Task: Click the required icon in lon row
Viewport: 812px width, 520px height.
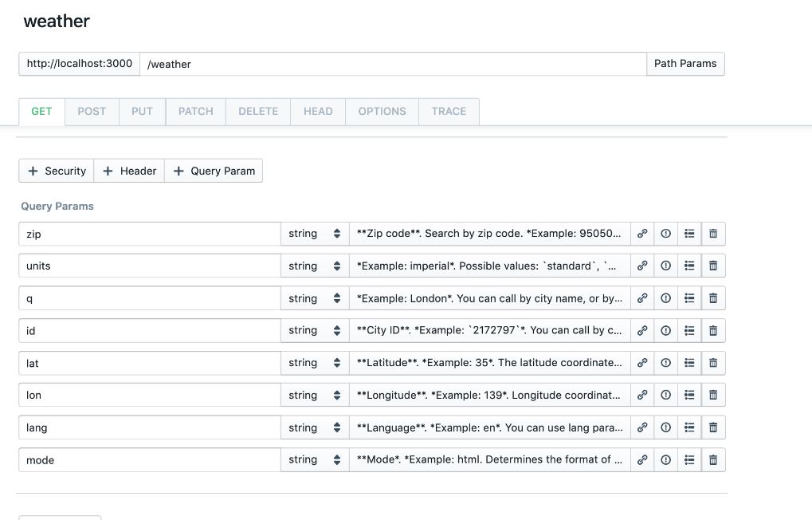Action: click(x=666, y=395)
